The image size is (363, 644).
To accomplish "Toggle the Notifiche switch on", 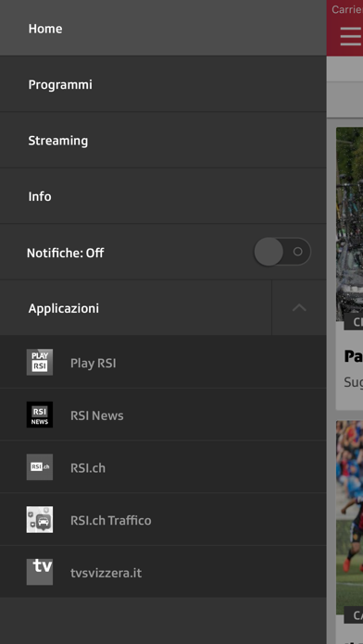I will pyautogui.click(x=282, y=252).
